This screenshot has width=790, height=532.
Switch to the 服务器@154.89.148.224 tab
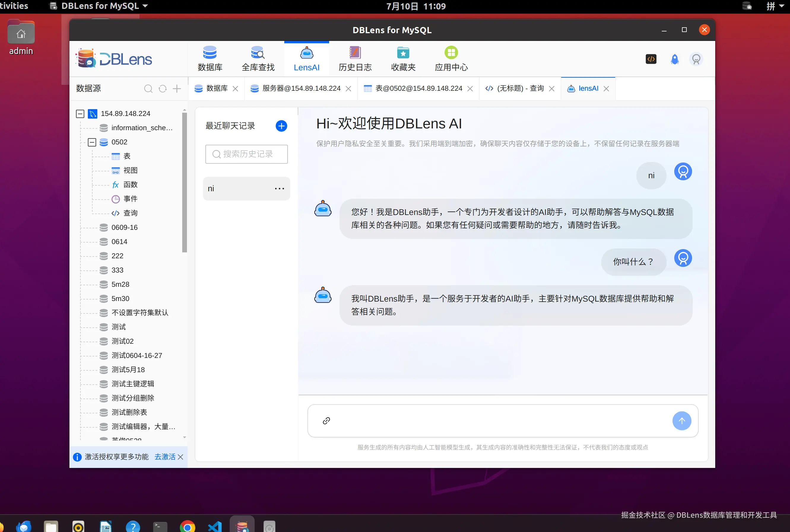click(x=301, y=89)
